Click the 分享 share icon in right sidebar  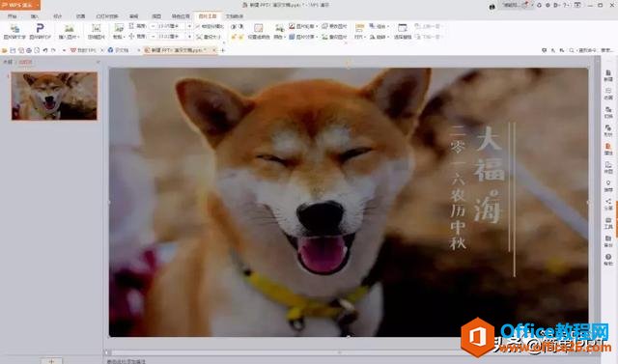[608, 204]
